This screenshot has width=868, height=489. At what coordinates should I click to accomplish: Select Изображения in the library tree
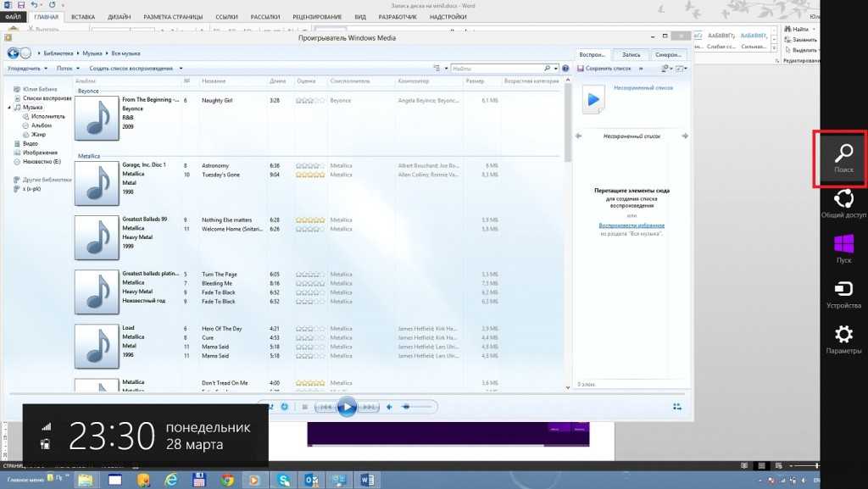[40, 152]
